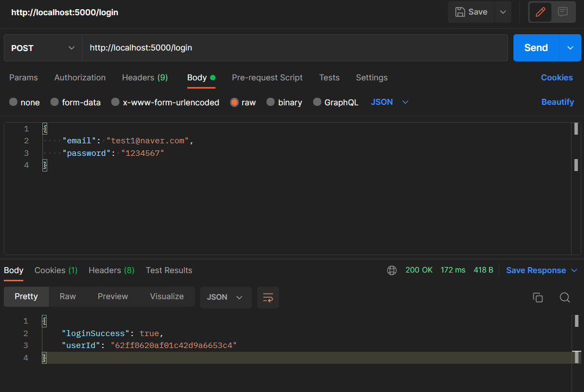Open the request Settings tab
The image size is (584, 392).
tap(372, 78)
